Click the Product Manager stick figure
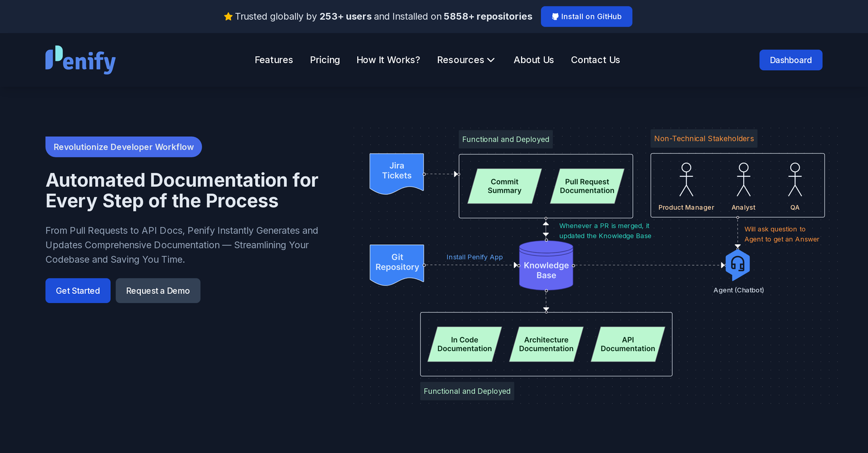 686,180
